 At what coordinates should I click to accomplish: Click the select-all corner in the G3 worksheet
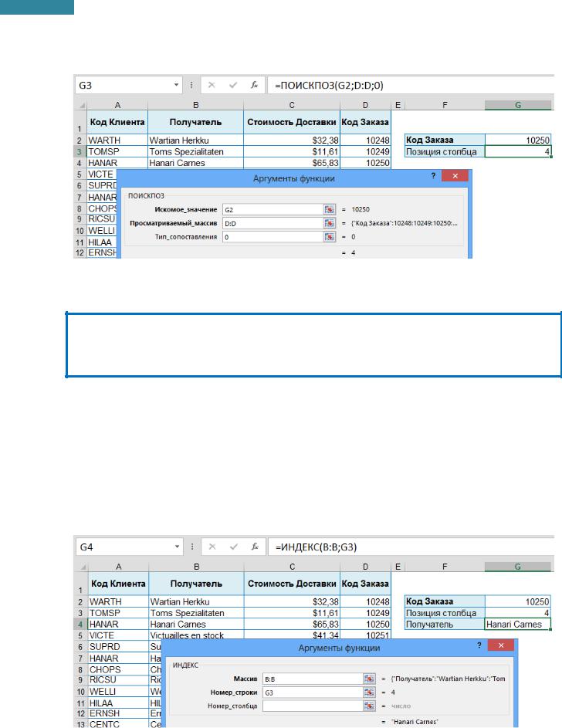pyautogui.click(x=81, y=106)
